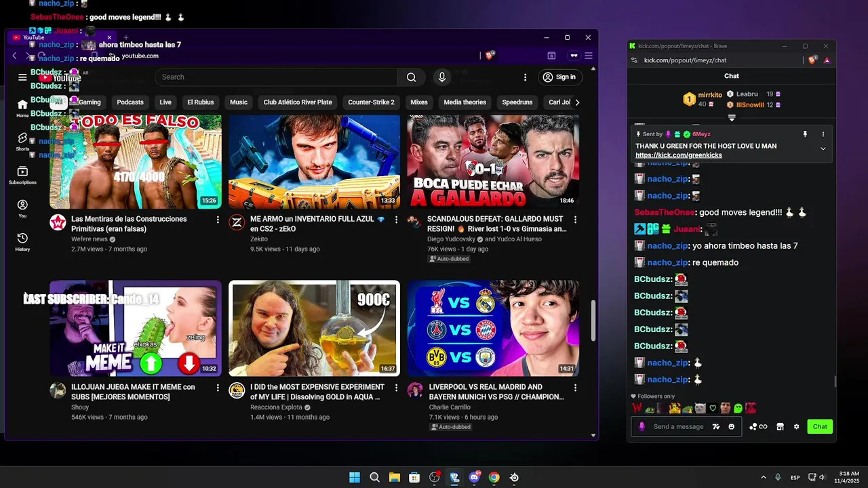Viewport: 868px width, 488px height.
Task: Open Diego Yudcovsky channel link
Action: [x=452, y=239]
